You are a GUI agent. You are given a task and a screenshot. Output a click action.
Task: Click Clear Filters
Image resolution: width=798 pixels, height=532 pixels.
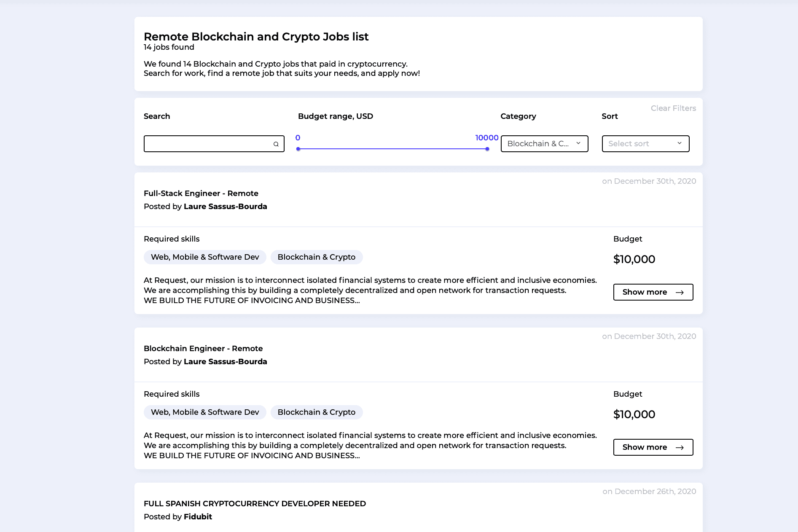(673, 108)
